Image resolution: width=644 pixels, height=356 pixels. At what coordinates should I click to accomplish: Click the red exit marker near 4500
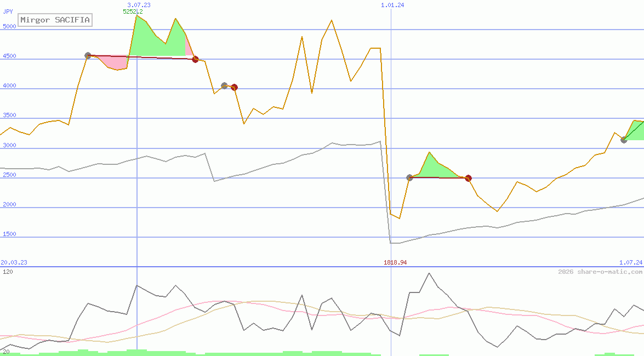click(x=195, y=59)
